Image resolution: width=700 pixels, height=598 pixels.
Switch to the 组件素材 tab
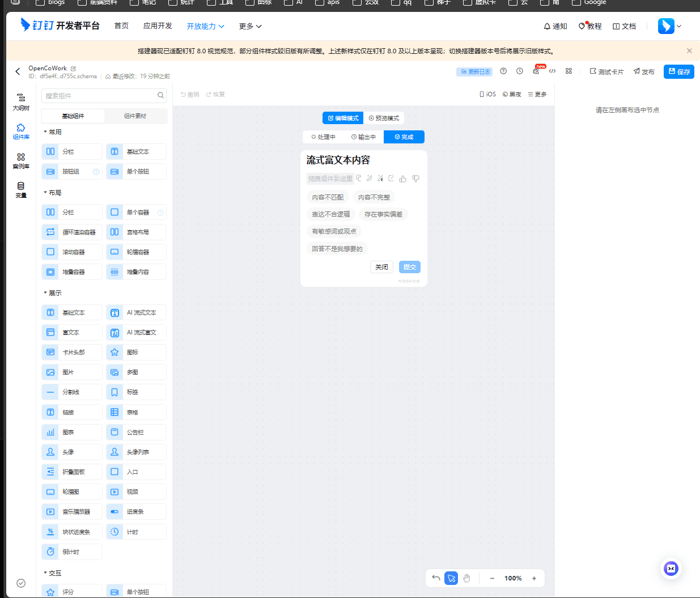point(136,116)
